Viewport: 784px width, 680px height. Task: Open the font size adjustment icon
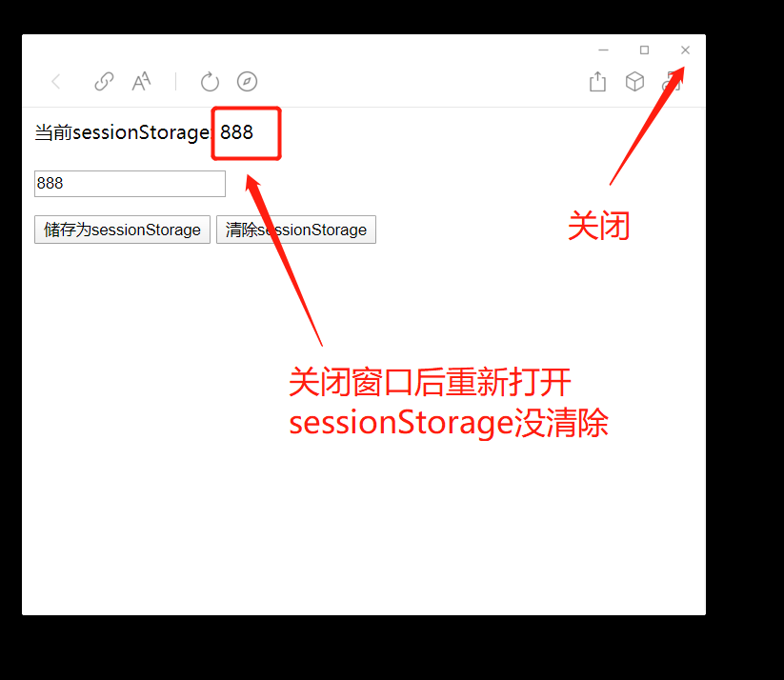[142, 81]
